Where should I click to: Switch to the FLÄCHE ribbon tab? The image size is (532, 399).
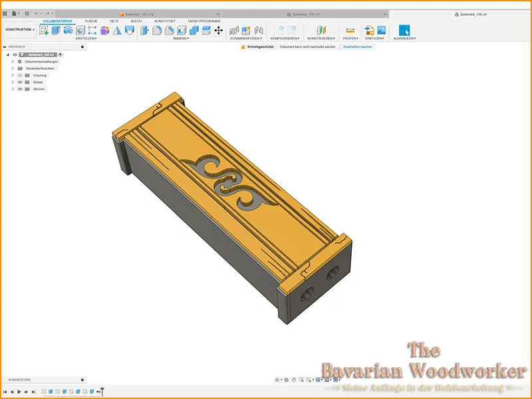point(91,21)
